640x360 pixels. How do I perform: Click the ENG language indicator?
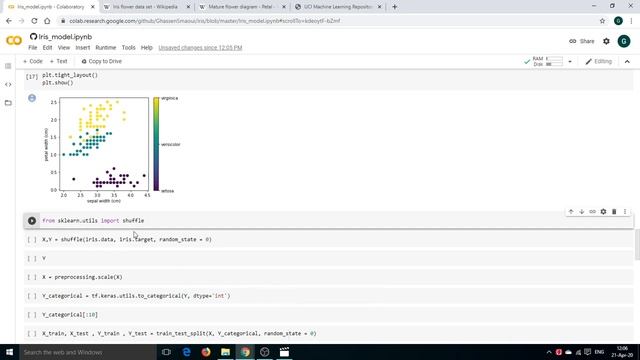click(x=599, y=352)
